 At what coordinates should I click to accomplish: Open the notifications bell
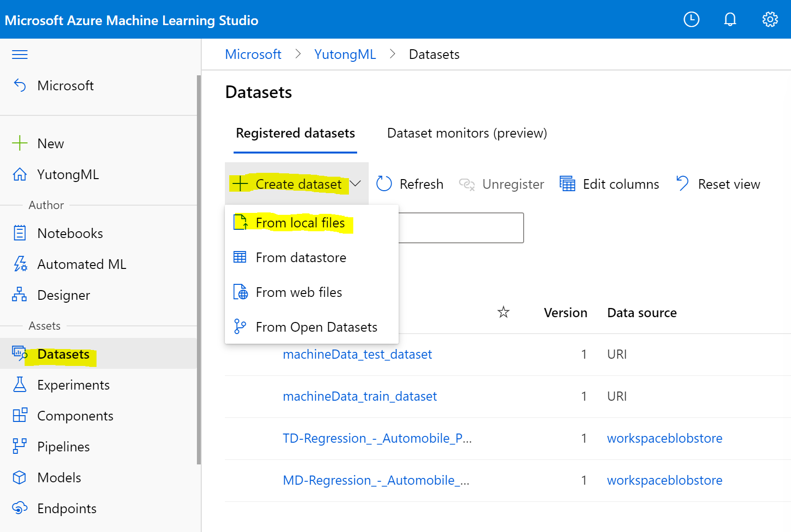point(730,19)
